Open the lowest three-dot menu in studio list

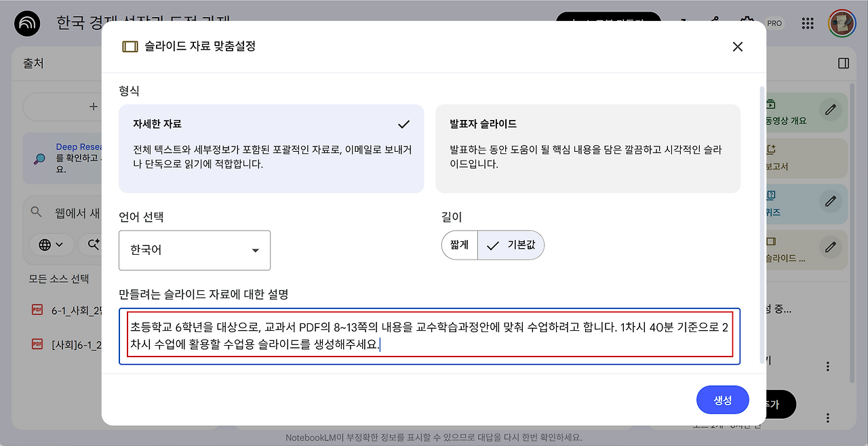coord(827,418)
